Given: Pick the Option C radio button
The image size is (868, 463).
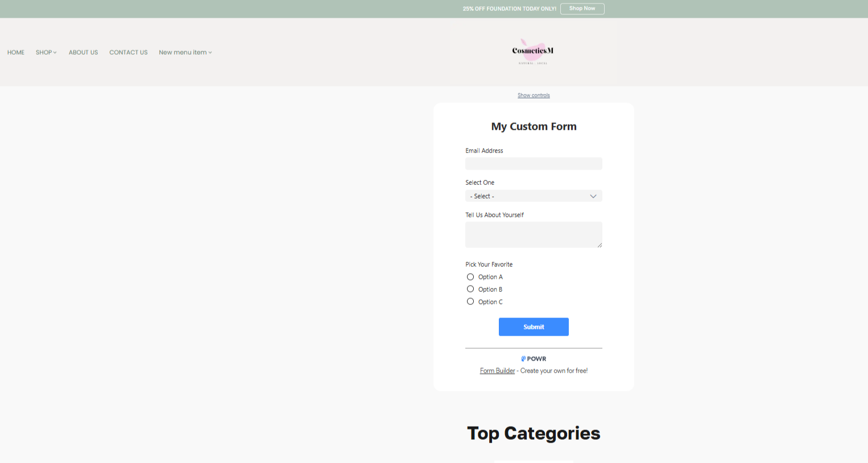Looking at the screenshot, I should pos(470,301).
